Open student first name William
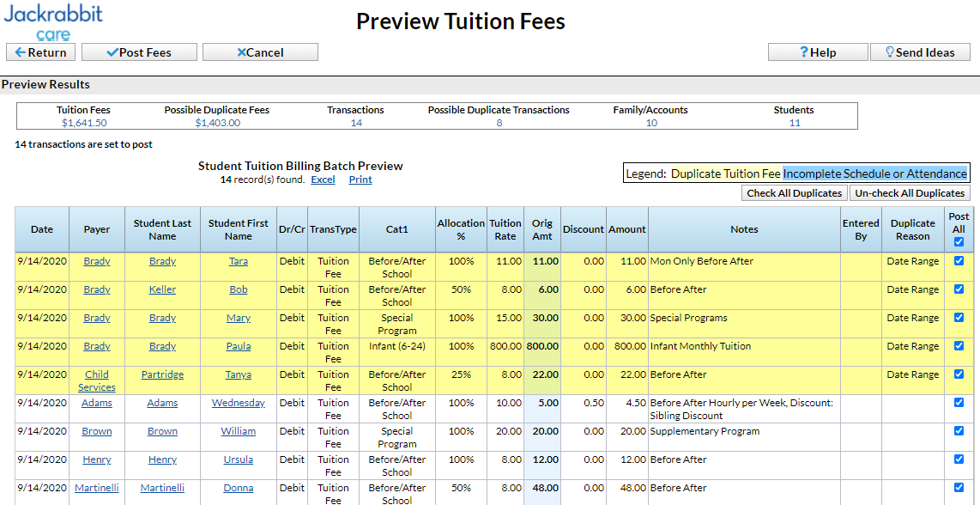This screenshot has height=505, width=980. 238,431
